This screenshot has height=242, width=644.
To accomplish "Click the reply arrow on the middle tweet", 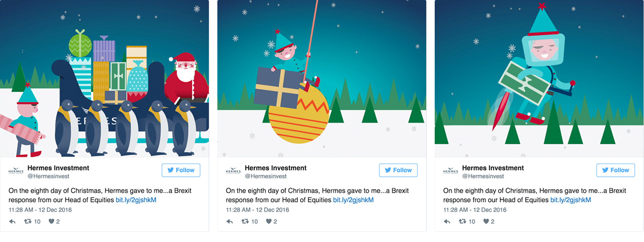I will (229, 221).
